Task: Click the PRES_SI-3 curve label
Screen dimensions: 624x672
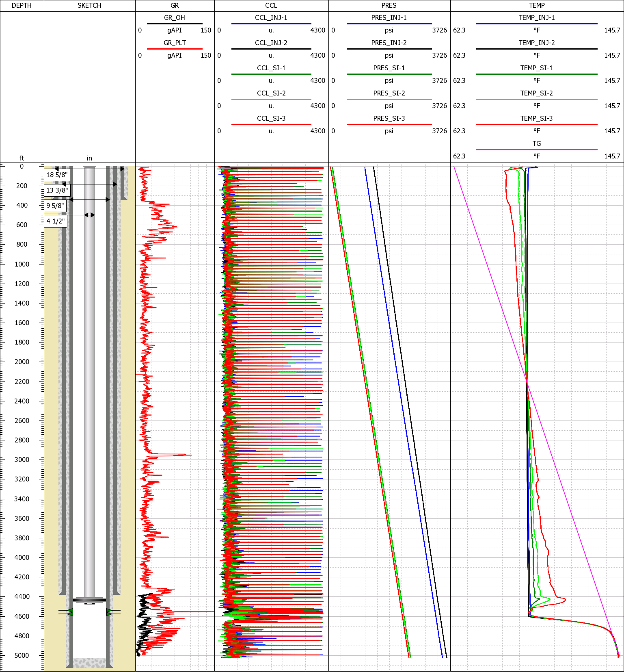Action: [389, 118]
